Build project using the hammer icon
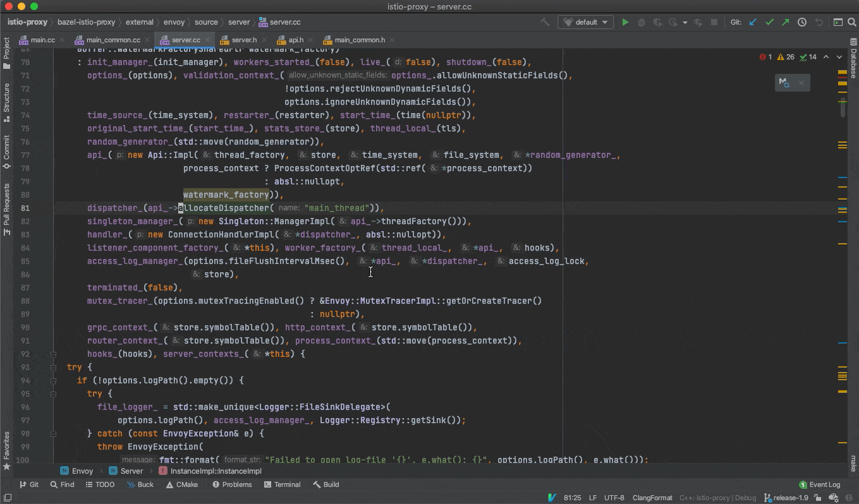 click(545, 22)
